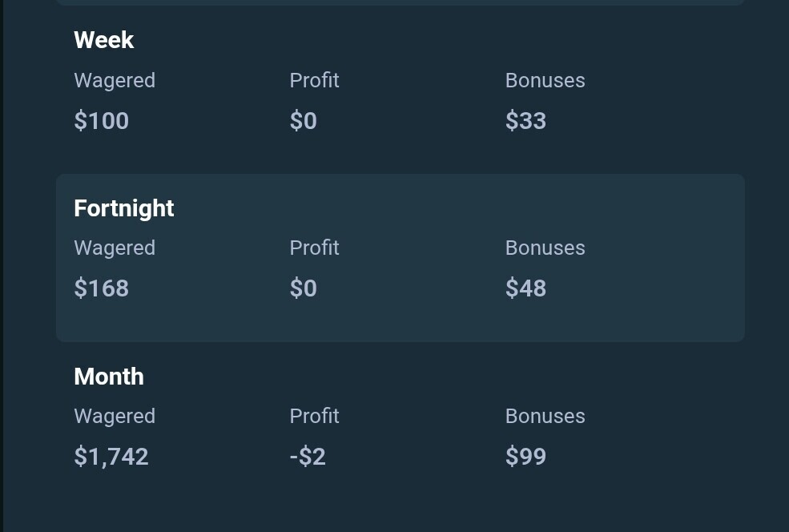Click the Month bonuses value $99

(x=525, y=457)
